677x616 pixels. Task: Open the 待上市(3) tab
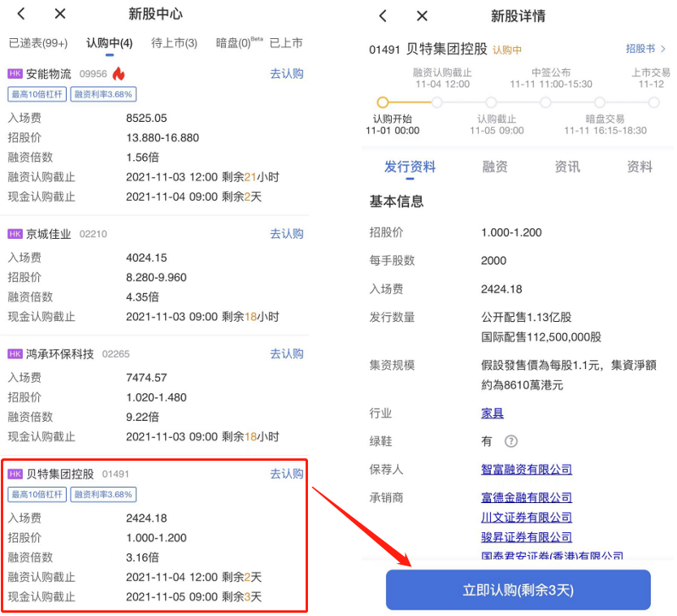(174, 43)
